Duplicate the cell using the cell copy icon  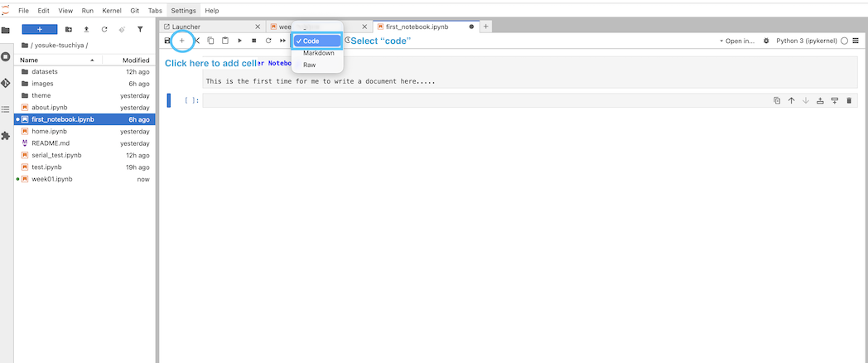click(777, 100)
